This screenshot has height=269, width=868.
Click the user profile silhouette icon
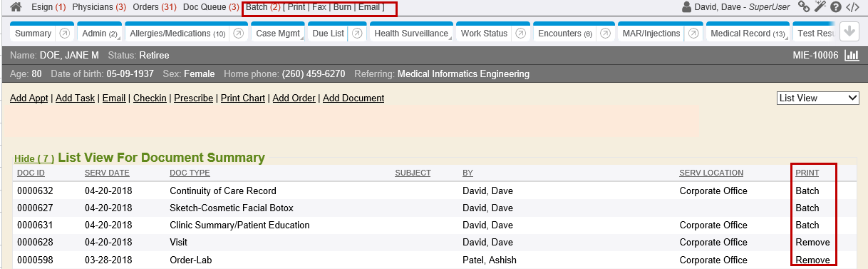click(x=687, y=7)
